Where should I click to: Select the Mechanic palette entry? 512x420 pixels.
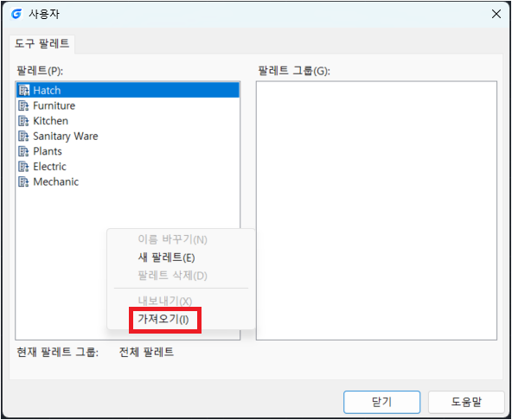[x=128, y=181]
